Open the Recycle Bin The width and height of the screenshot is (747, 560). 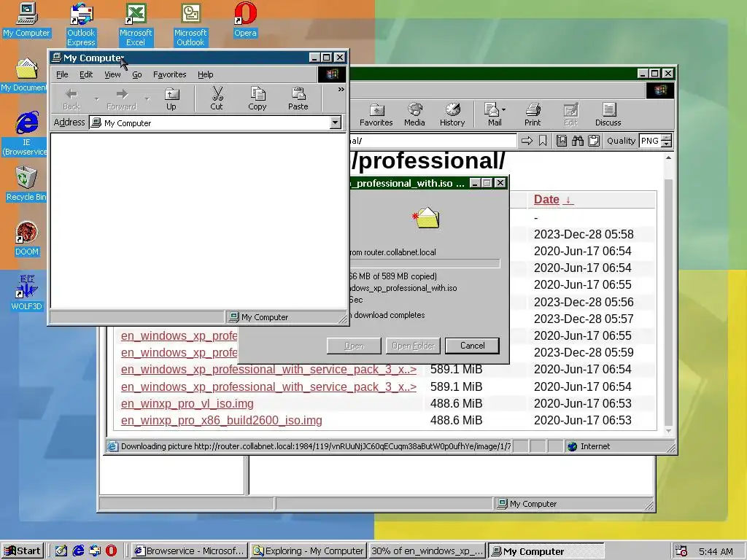coord(26,184)
